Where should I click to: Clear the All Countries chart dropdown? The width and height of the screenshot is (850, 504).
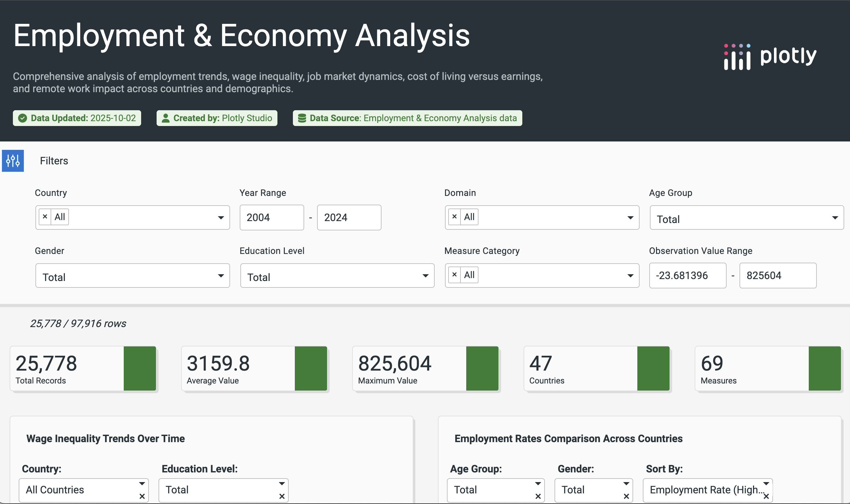142,496
